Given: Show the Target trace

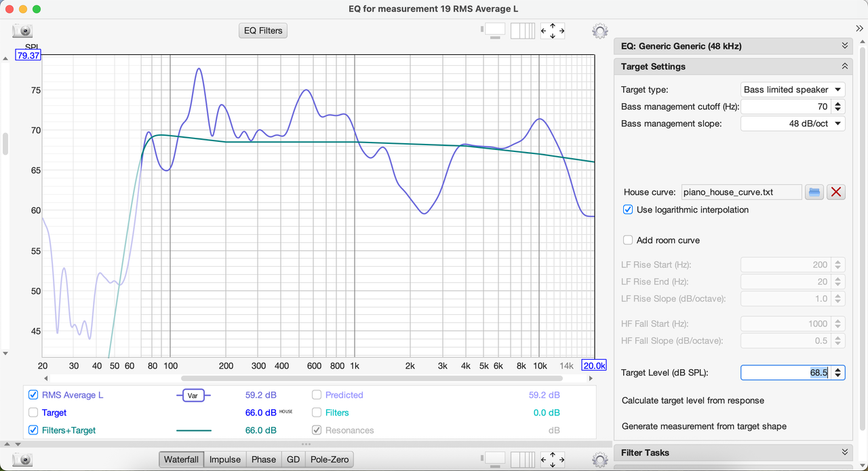Looking at the screenshot, I should [33, 413].
